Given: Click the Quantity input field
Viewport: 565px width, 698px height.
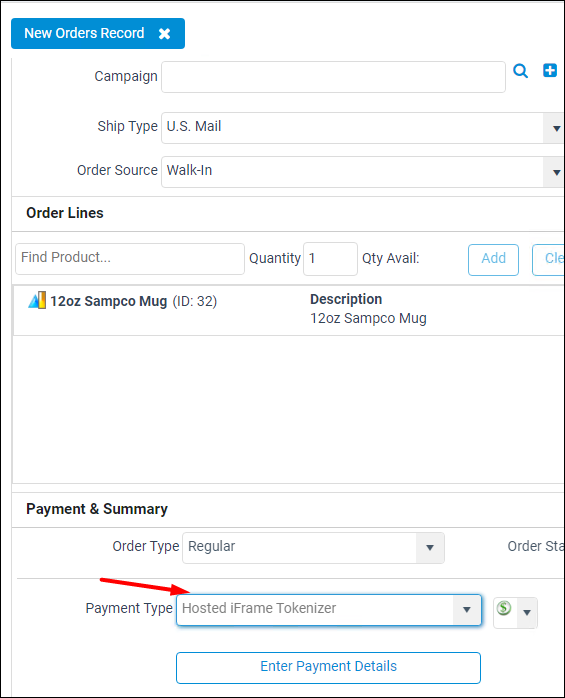Looking at the screenshot, I should point(330,259).
